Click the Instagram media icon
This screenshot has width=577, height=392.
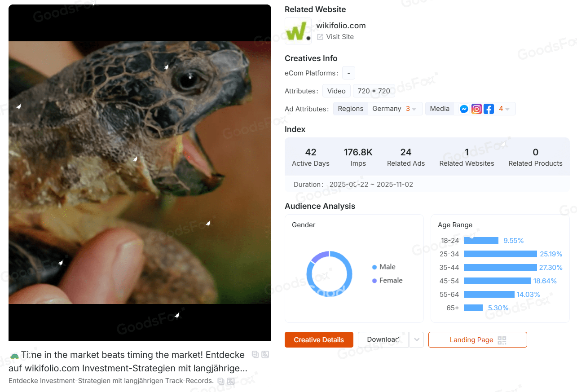476,109
